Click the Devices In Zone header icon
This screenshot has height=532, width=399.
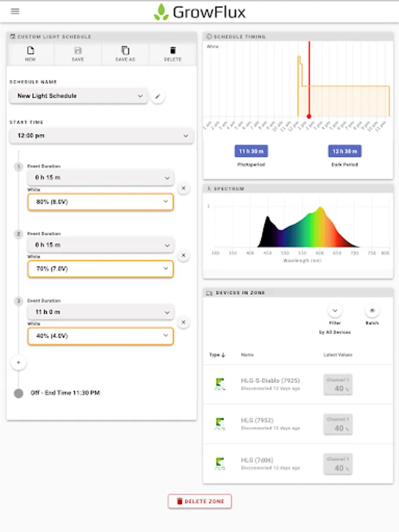(x=209, y=293)
